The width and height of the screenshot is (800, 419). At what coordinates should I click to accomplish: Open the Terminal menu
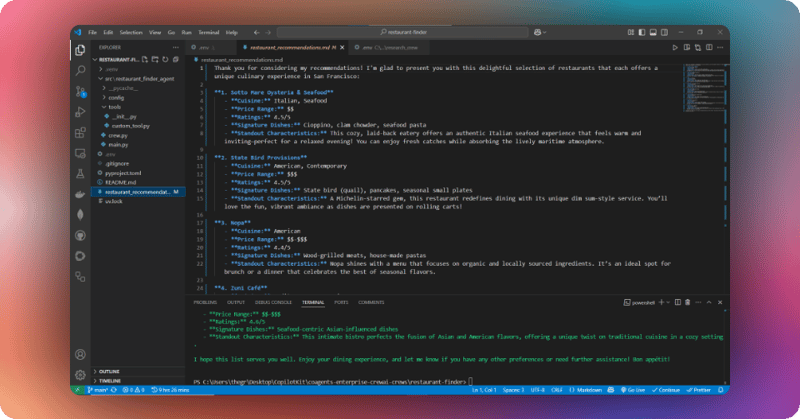click(x=209, y=32)
